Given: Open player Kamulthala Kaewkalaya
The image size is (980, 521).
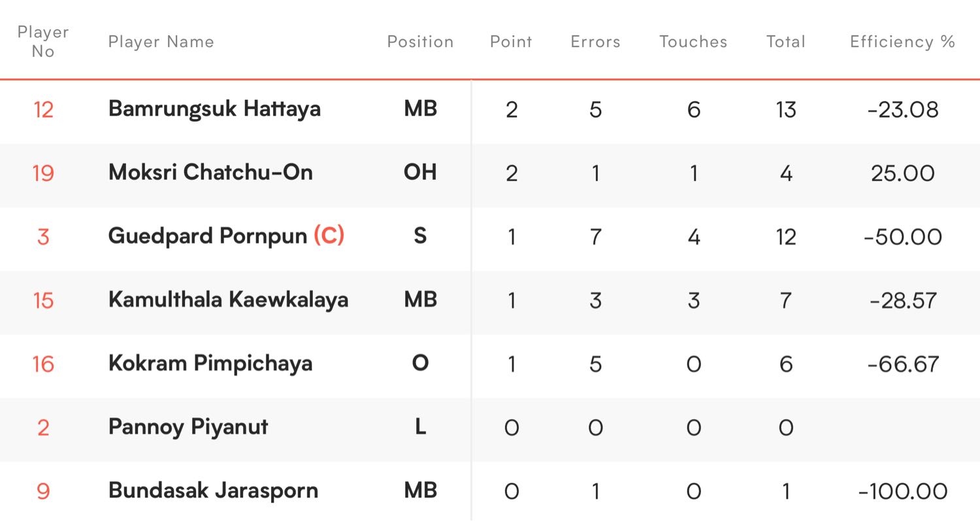Looking at the screenshot, I should pyautogui.click(x=228, y=300).
